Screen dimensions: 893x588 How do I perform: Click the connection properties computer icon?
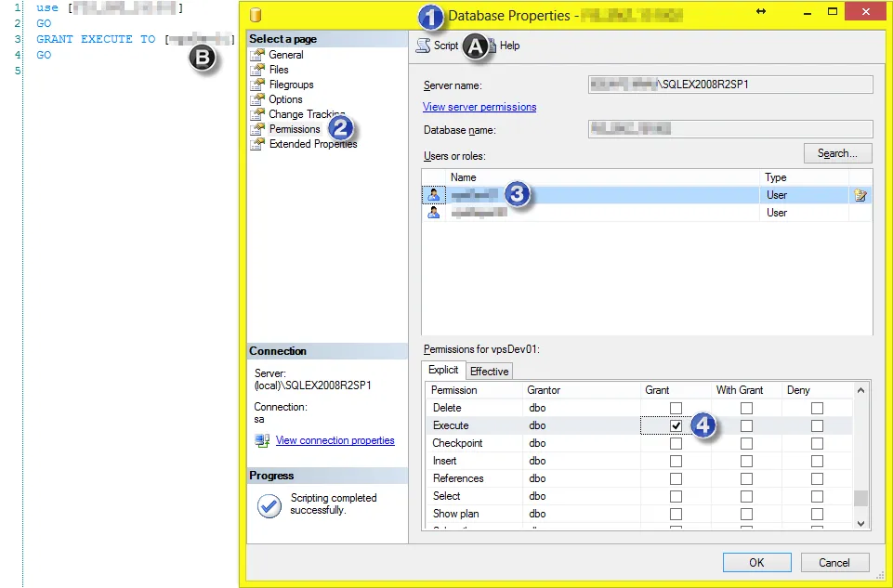point(262,440)
